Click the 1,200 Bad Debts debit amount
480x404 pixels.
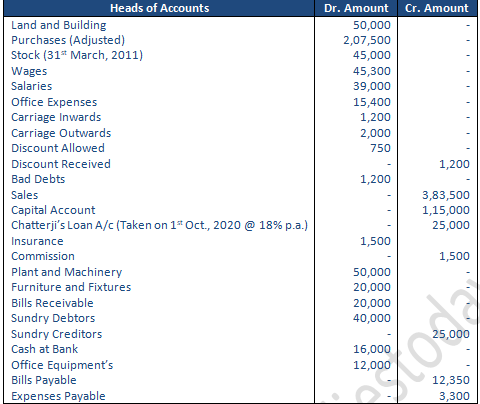point(375,179)
